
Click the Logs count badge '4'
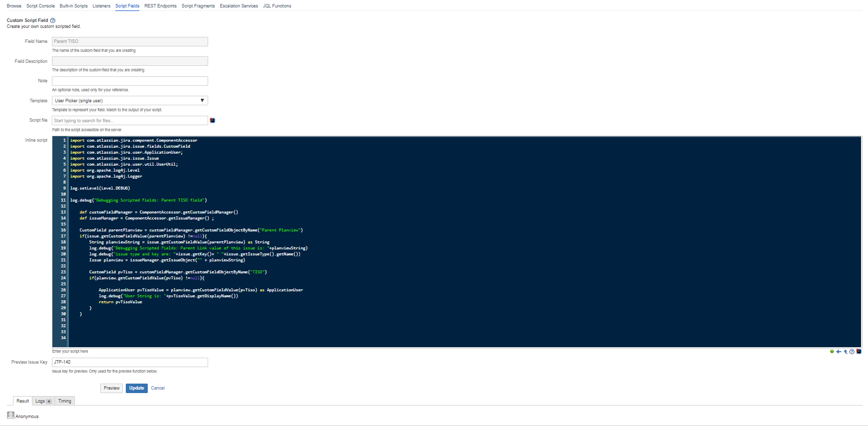tap(49, 402)
